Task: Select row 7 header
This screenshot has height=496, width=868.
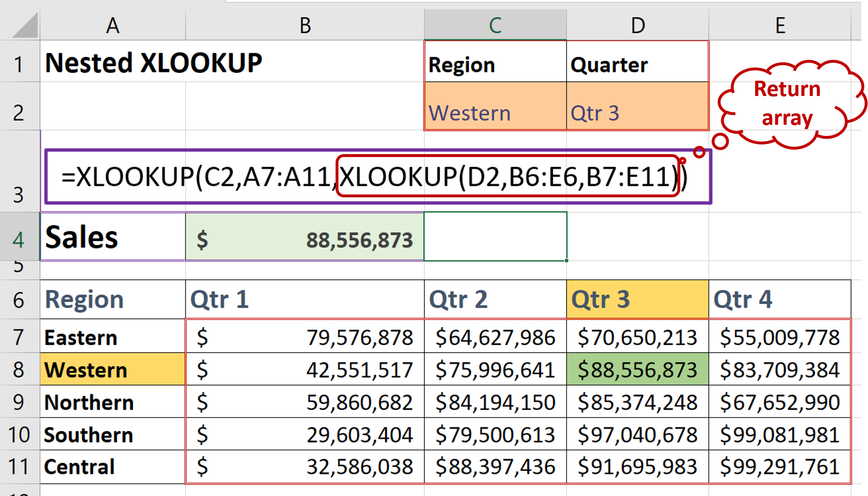Action: 20,337
